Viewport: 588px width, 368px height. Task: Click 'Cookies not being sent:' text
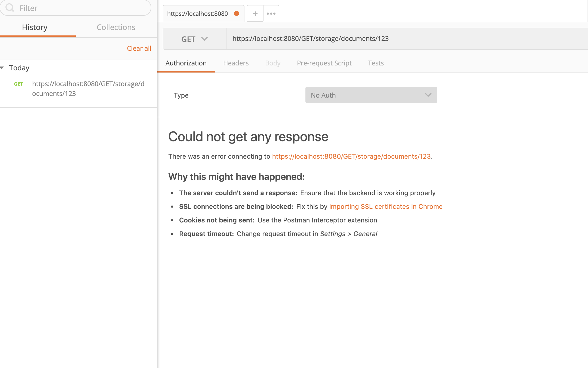[217, 220]
